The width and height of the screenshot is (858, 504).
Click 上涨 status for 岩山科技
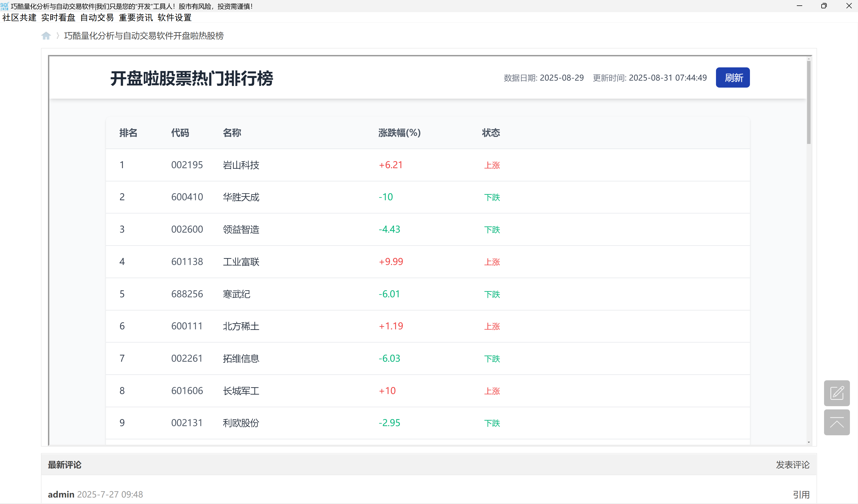492,165
